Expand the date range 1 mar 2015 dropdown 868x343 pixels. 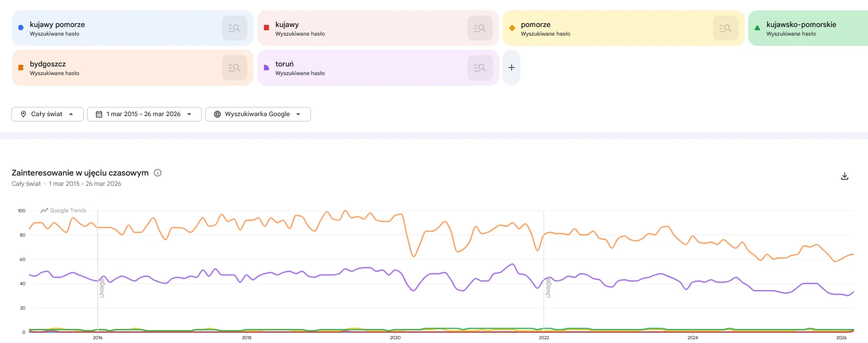click(144, 114)
